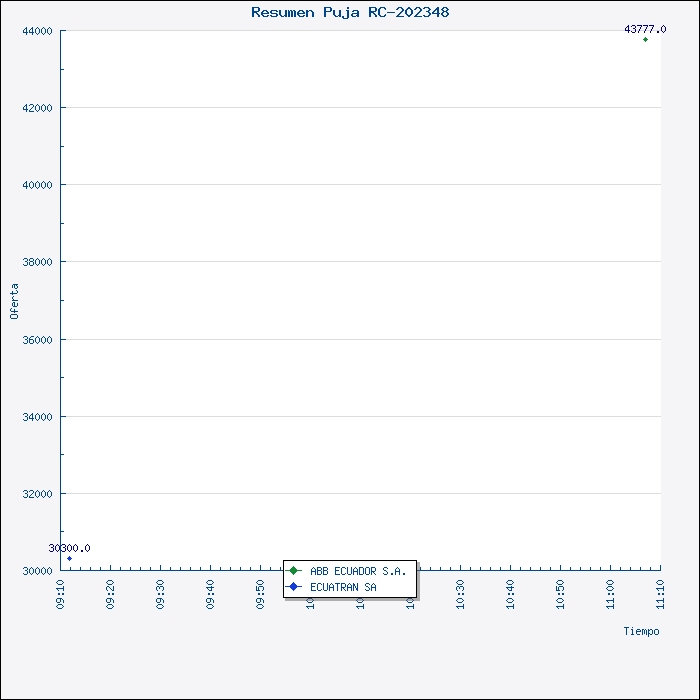Click the 32000 tick on the Oferta axis
The width and height of the screenshot is (700, 700).
point(37,494)
